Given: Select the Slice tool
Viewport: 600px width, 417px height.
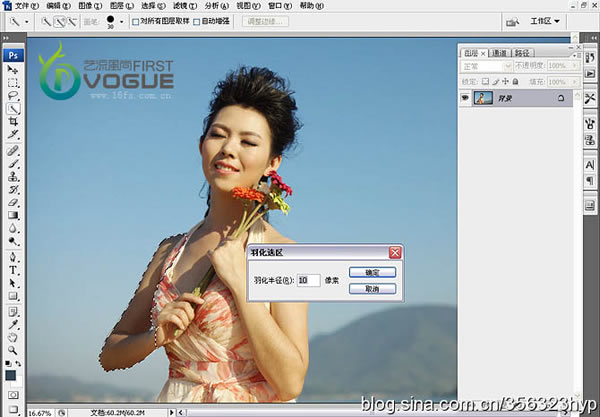Looking at the screenshot, I should click(x=13, y=135).
